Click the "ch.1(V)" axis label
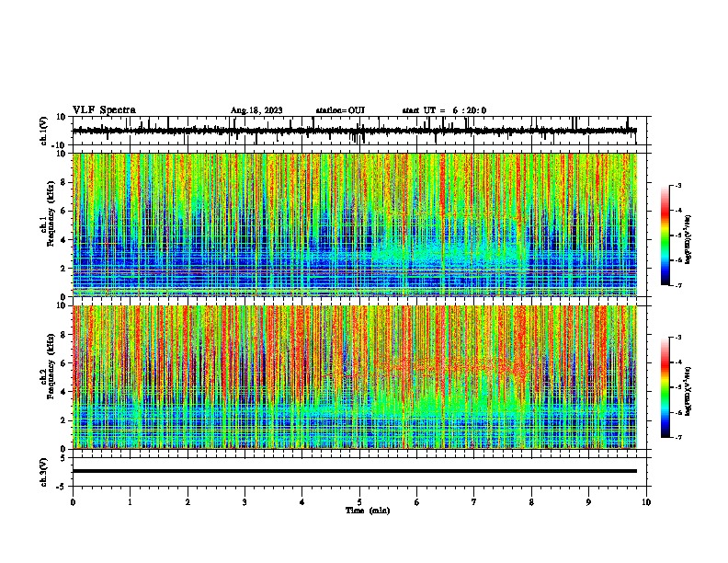Viewport: 728px width, 563px height. click(x=44, y=131)
